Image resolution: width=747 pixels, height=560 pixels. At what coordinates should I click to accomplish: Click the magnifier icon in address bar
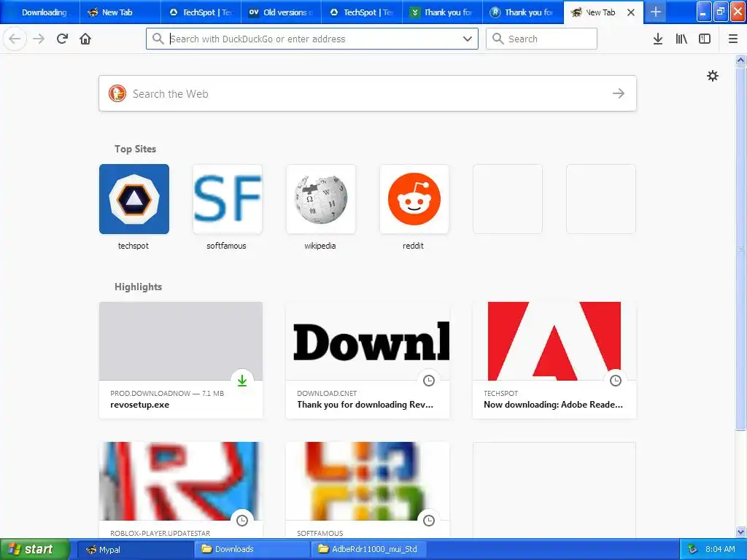(158, 39)
